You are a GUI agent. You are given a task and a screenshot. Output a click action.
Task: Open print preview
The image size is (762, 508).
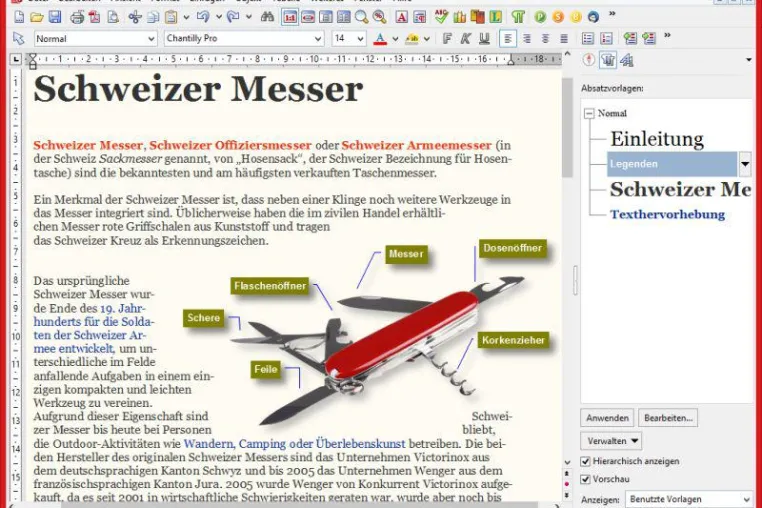(113, 18)
